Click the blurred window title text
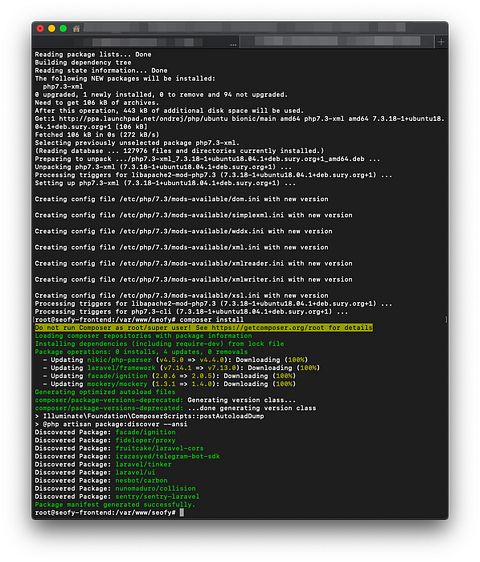 tap(245, 28)
